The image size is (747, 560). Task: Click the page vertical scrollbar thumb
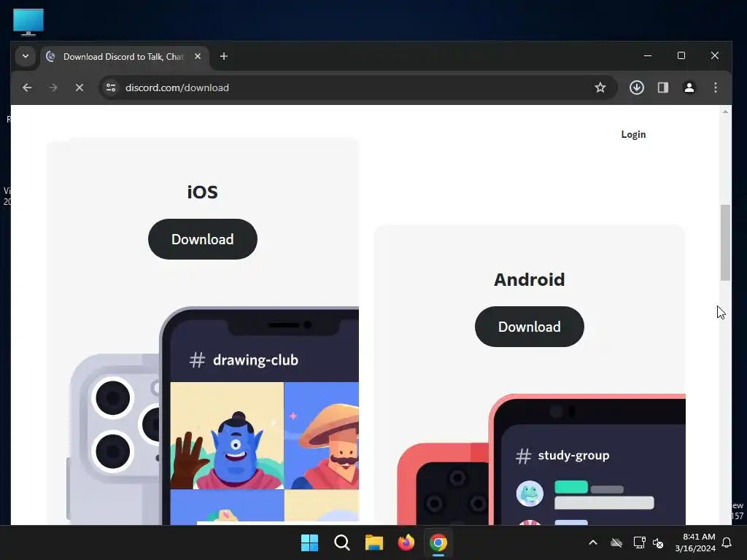(725, 243)
